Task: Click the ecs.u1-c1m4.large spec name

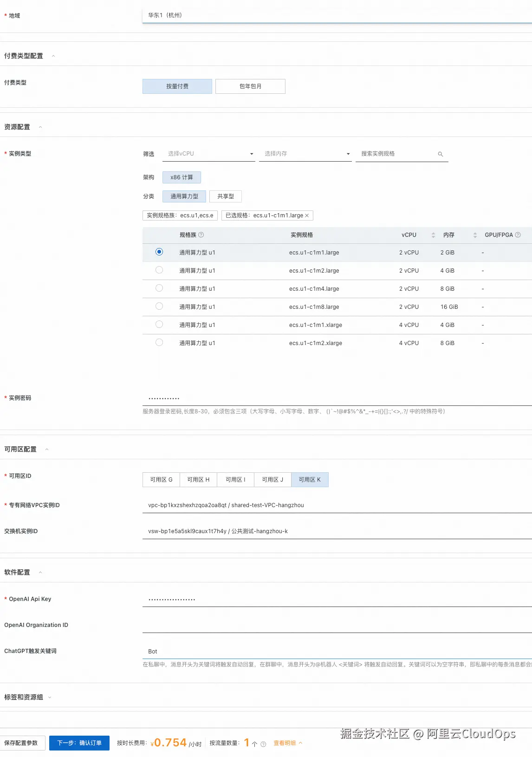Action: point(314,289)
